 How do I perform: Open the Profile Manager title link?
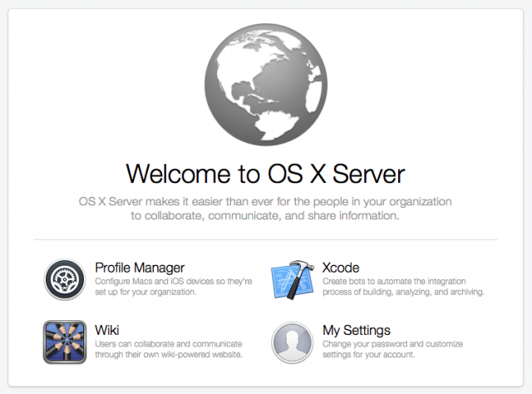[140, 268]
